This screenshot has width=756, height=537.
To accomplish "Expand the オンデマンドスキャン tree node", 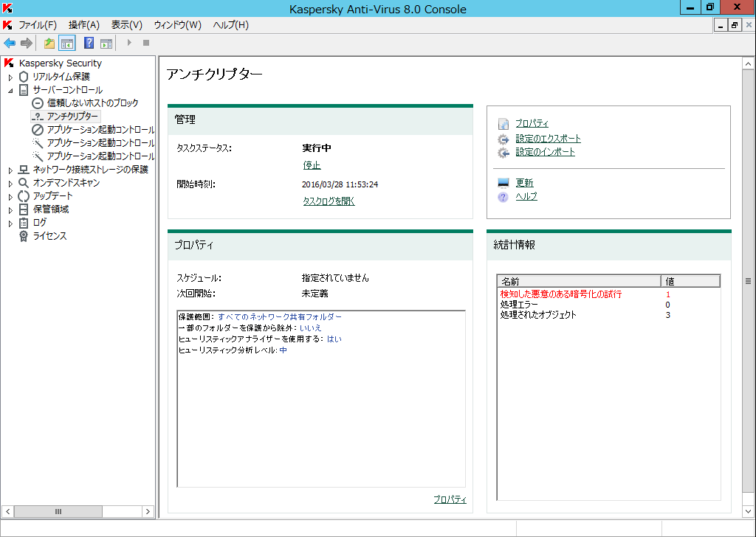I will (10, 184).
